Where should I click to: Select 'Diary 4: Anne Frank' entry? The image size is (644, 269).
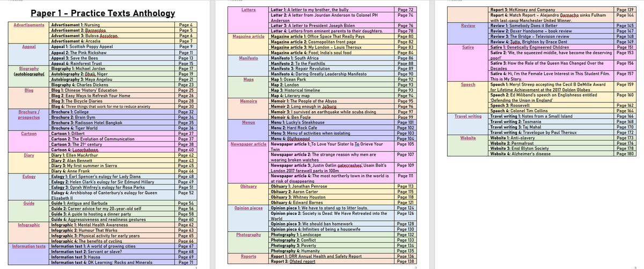point(70,171)
